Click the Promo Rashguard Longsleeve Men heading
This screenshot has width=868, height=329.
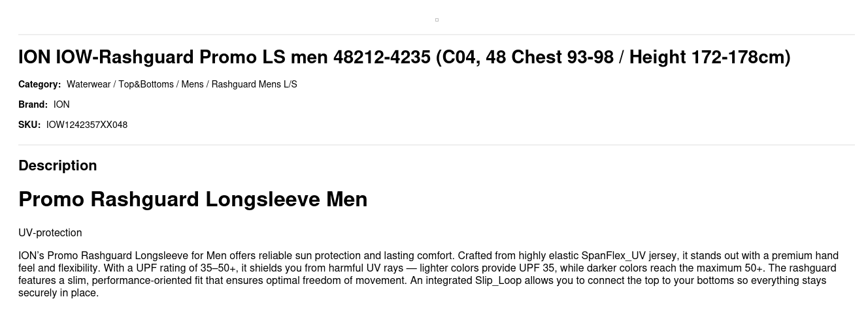193,199
